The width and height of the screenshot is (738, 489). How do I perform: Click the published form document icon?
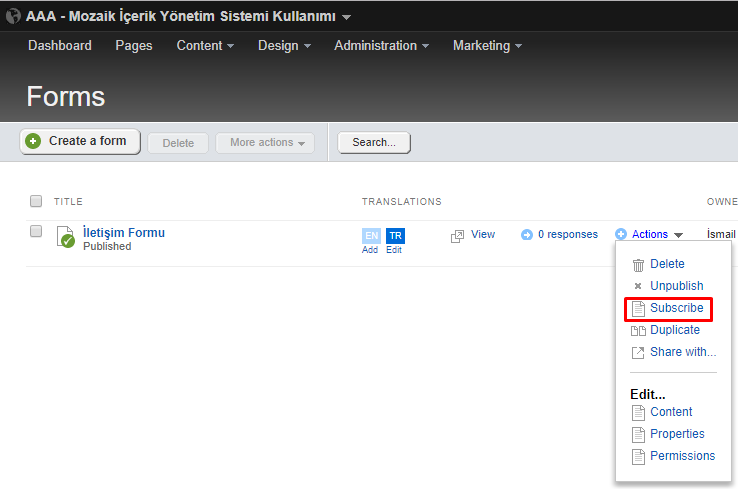click(x=65, y=236)
